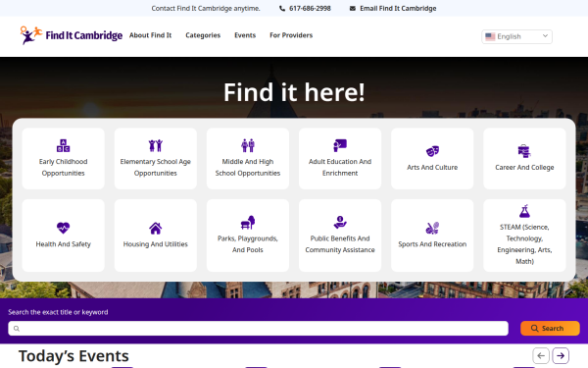Image resolution: width=588 pixels, height=368 pixels.
Task: Go to previous Today's Events with left arrow
Action: (541, 355)
